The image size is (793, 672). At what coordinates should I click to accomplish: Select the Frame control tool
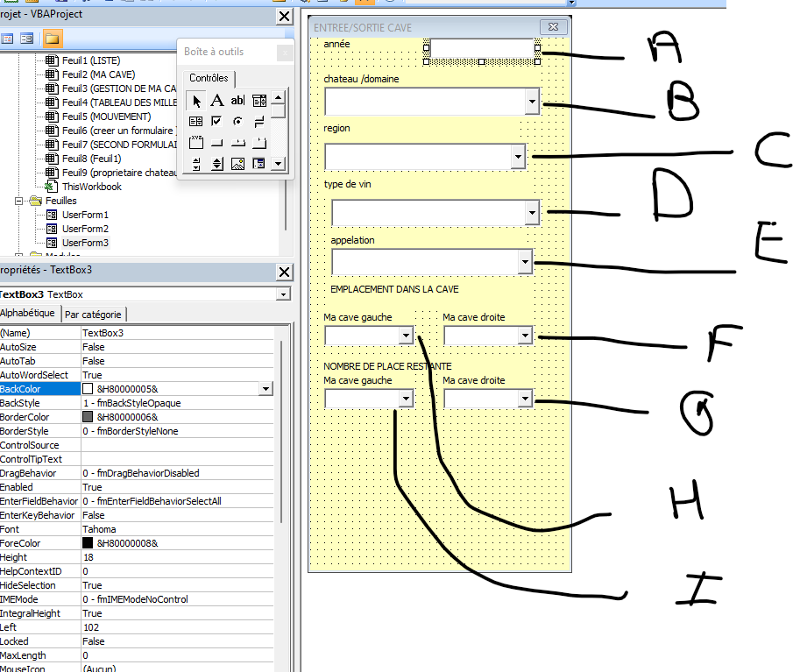tap(196, 143)
